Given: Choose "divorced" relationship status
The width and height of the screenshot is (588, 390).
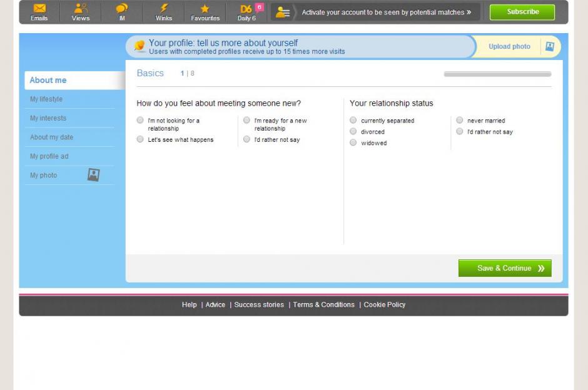Looking at the screenshot, I should (353, 131).
